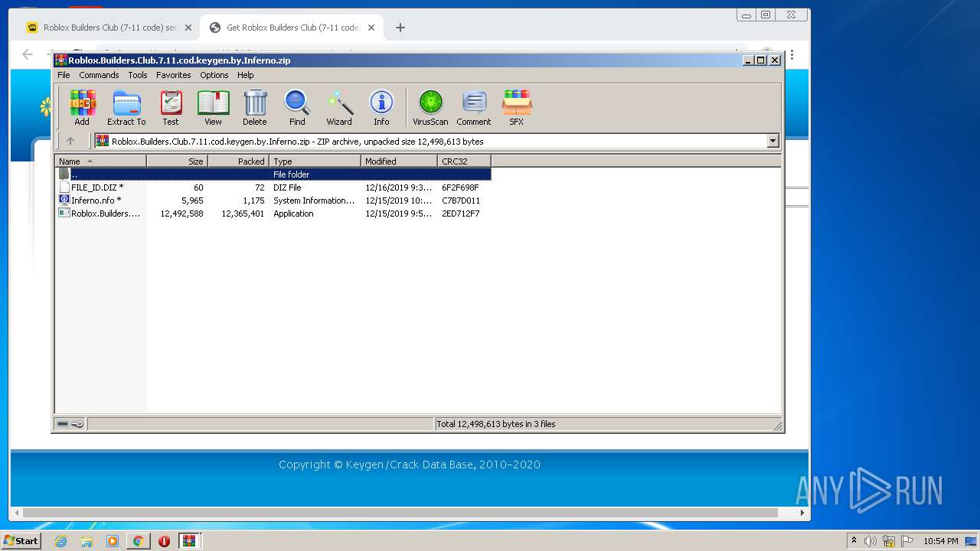Click Chrome back navigation arrow
The height and width of the screenshot is (551, 980).
click(28, 54)
